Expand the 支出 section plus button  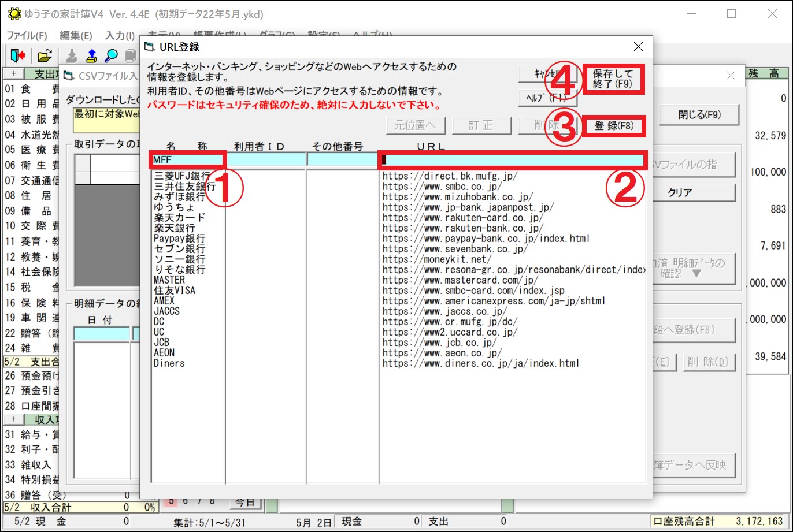coord(13,74)
